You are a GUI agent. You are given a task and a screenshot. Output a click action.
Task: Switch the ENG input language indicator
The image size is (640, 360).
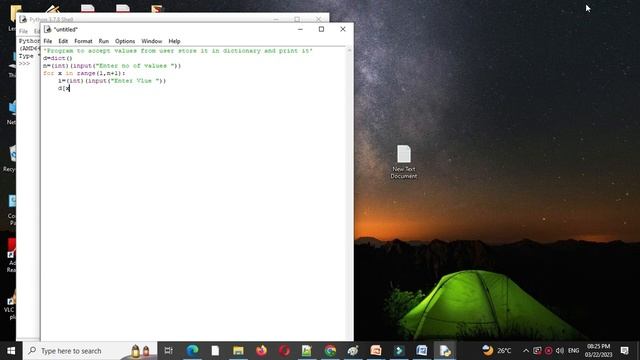(573, 351)
